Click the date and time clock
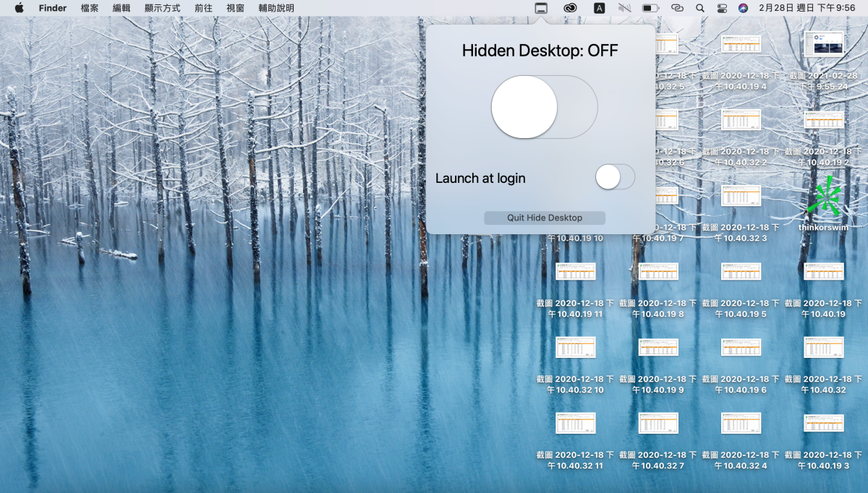Image resolution: width=868 pixels, height=493 pixels. (807, 8)
